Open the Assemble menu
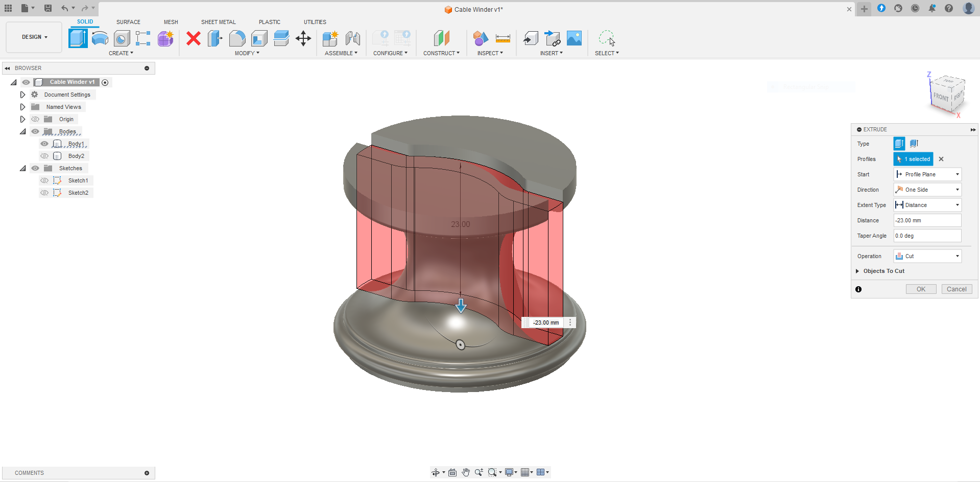 pos(341,53)
